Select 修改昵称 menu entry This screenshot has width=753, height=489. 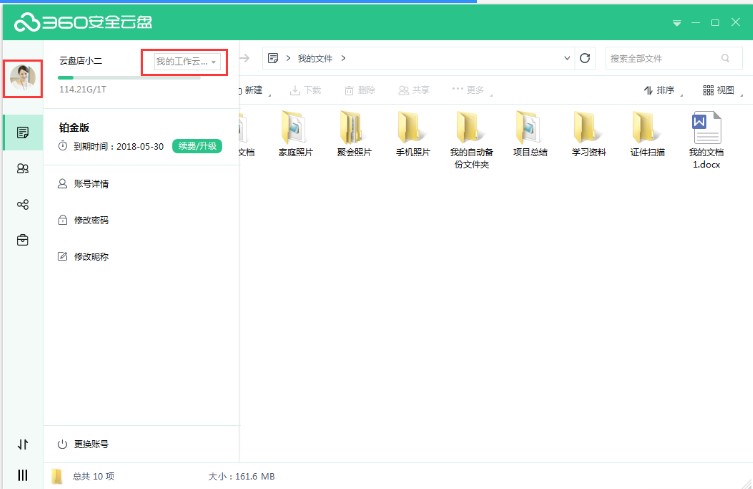[x=83, y=257]
